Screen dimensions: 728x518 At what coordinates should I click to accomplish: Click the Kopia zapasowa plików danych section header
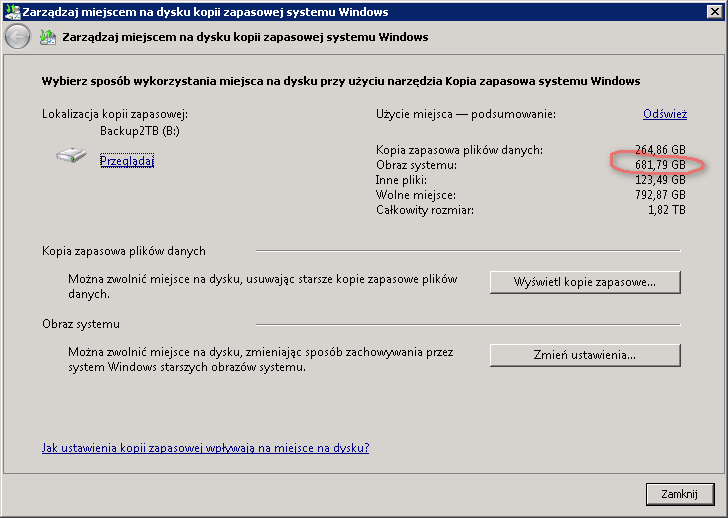(x=124, y=251)
